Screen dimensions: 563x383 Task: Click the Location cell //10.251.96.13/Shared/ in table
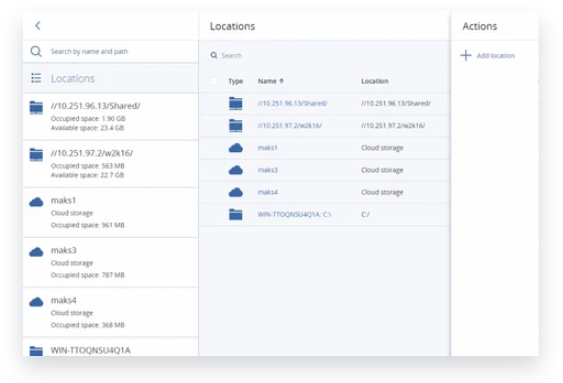coord(396,103)
